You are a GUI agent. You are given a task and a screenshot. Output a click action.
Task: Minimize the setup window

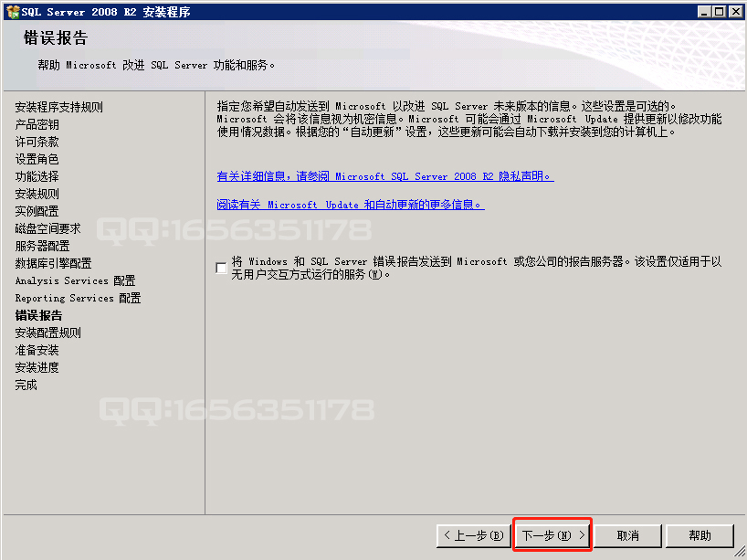(x=704, y=12)
